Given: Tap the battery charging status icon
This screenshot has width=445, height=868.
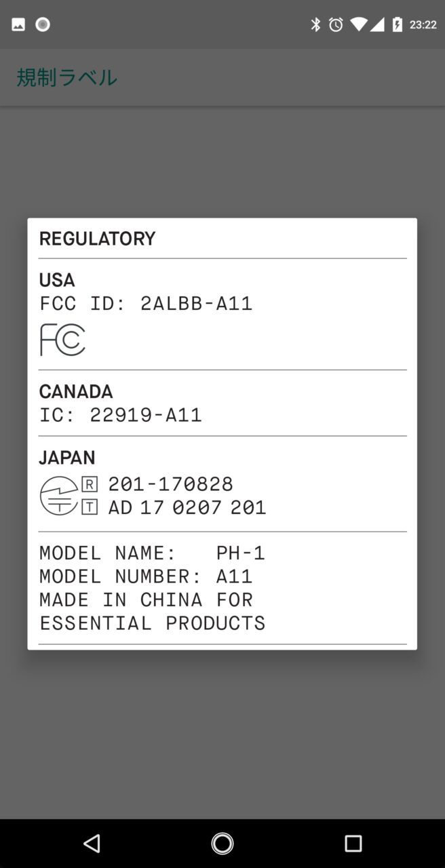Looking at the screenshot, I should coord(397,25).
